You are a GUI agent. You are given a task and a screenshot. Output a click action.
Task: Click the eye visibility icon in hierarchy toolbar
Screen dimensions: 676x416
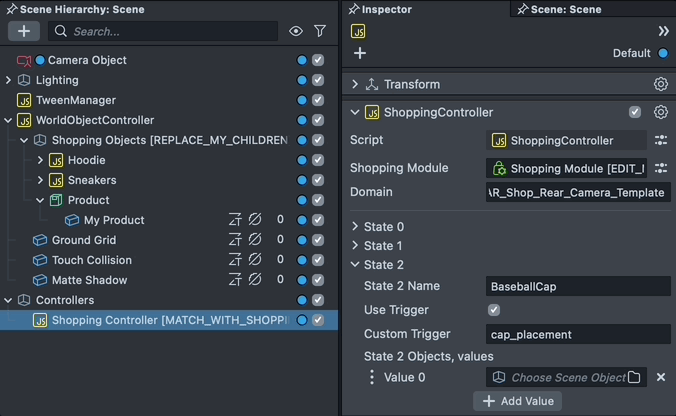click(296, 31)
